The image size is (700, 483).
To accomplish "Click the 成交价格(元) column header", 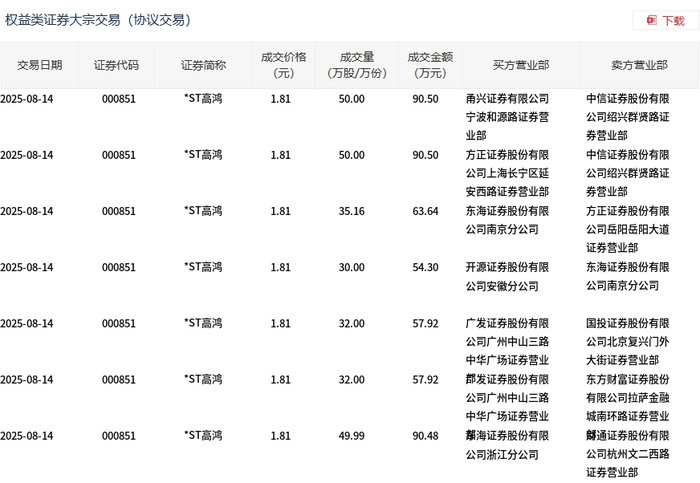I will [x=284, y=65].
